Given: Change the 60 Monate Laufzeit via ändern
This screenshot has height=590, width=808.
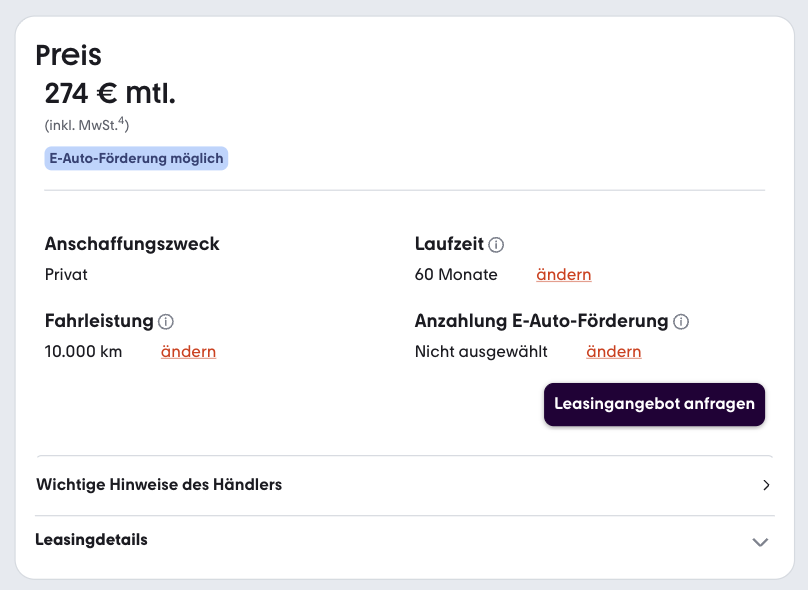Looking at the screenshot, I should (564, 275).
